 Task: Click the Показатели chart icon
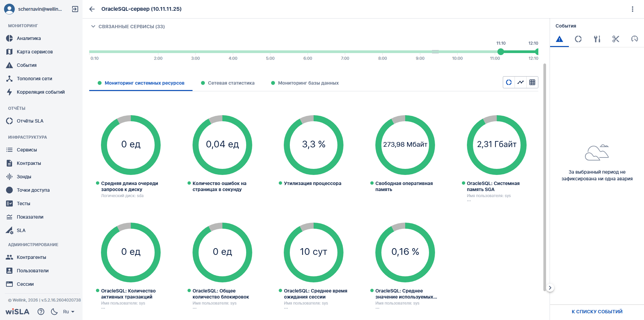(x=9, y=217)
